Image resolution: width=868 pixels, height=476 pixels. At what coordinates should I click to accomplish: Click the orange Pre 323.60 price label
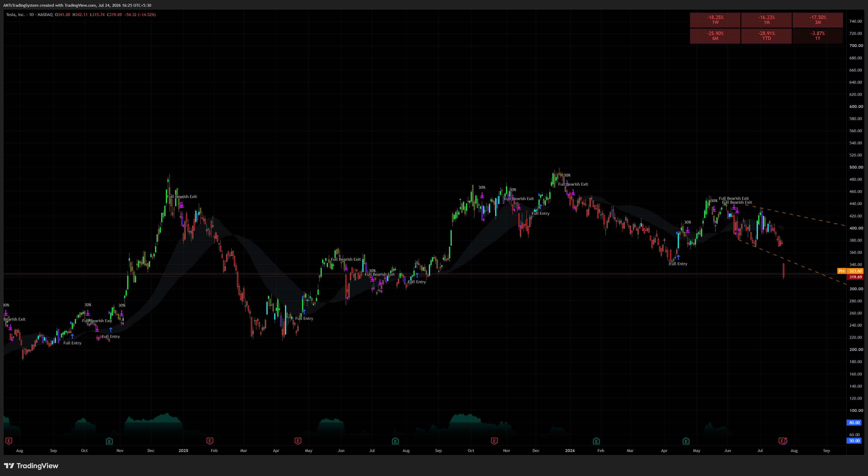[x=850, y=271]
